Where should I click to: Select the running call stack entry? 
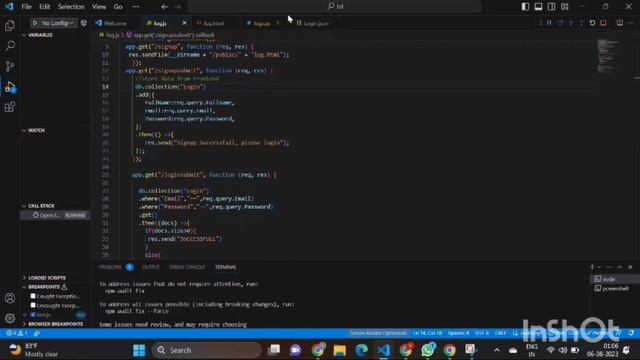point(55,215)
